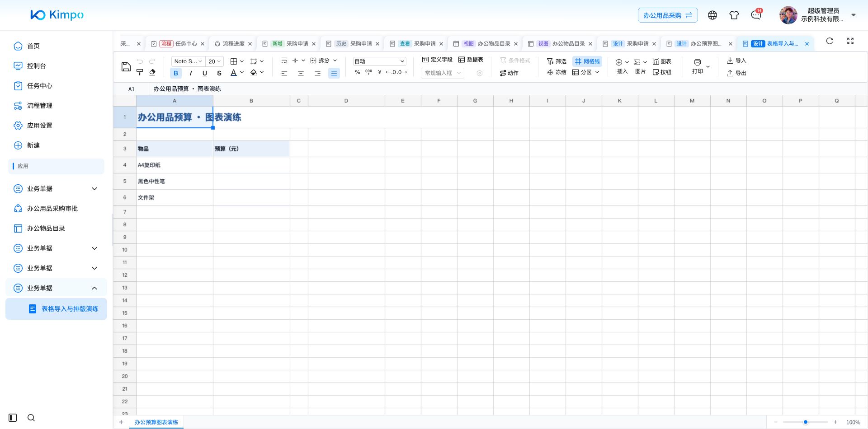The image size is (868, 429).
Task: Click the font color A swatch
Action: tap(234, 73)
